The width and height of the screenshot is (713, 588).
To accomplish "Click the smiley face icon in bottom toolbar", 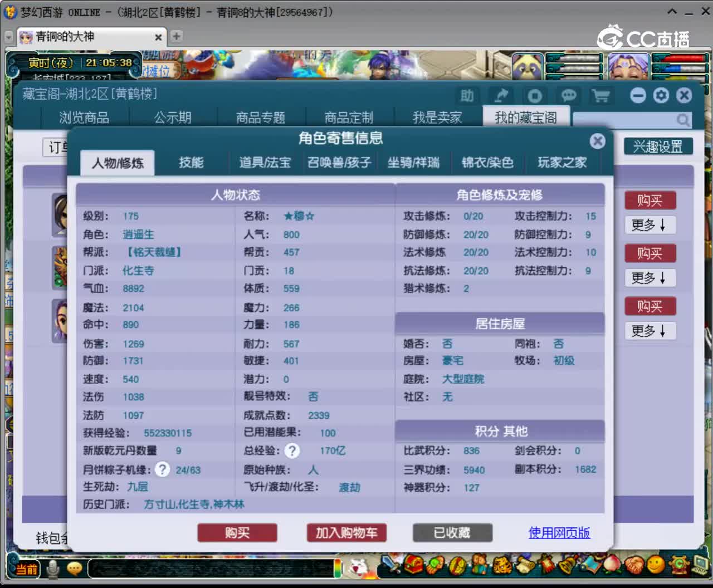I will 656,565.
